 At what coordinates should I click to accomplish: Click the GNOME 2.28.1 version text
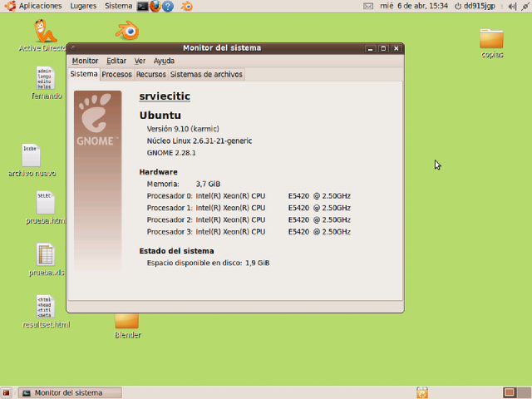click(x=171, y=153)
